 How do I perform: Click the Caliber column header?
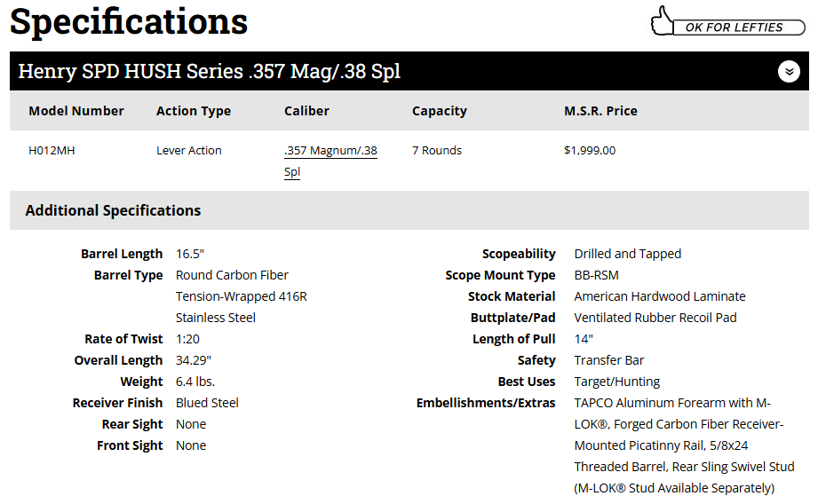tap(306, 111)
